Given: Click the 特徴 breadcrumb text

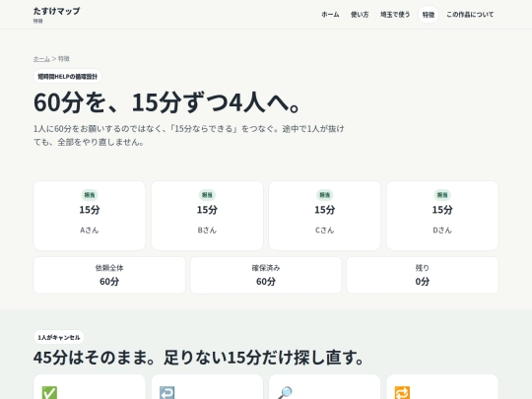Looking at the screenshot, I should pos(64,59).
